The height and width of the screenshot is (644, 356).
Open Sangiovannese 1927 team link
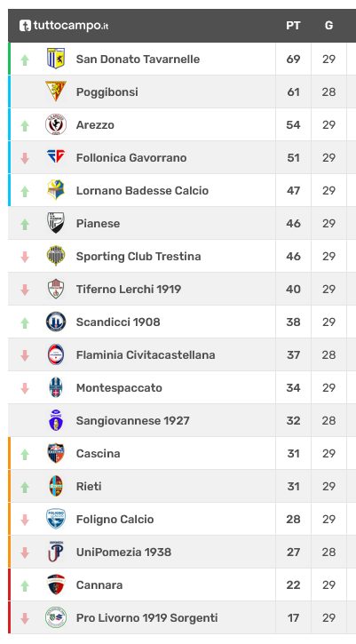pos(132,420)
